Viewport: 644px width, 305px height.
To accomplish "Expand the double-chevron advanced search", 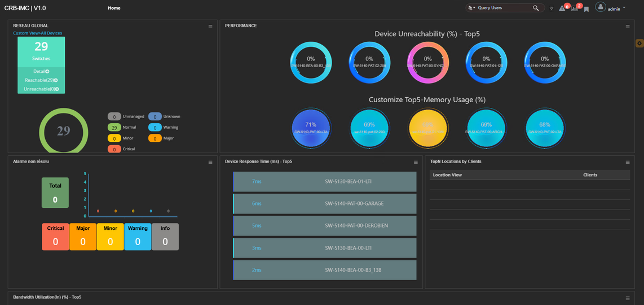I will (x=552, y=8).
